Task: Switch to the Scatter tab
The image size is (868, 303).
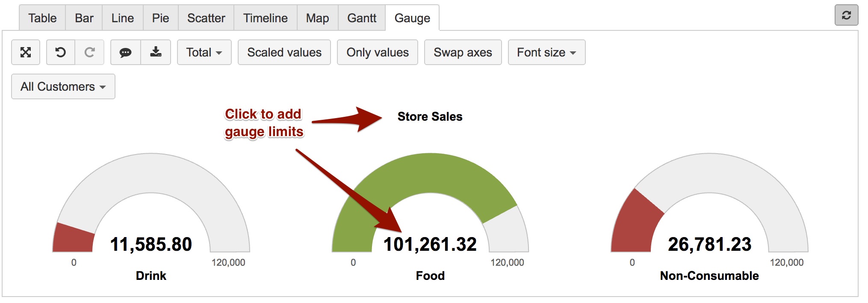Action: click(x=206, y=18)
